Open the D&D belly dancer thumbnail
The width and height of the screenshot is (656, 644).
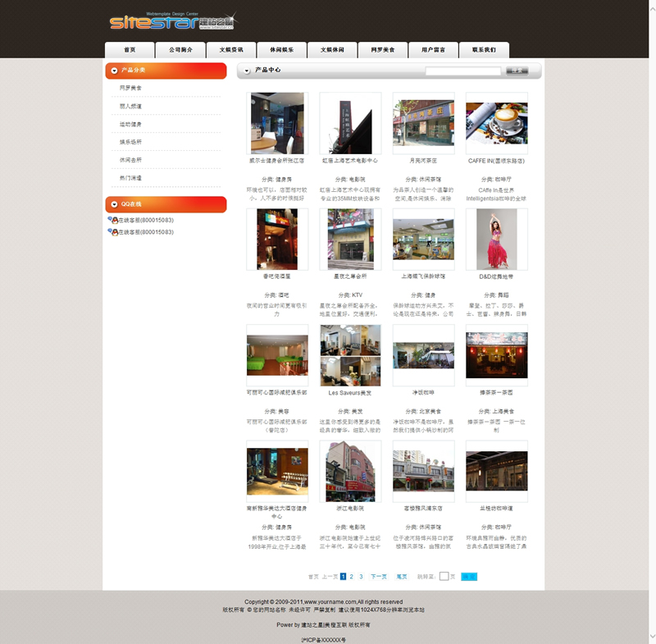tap(497, 239)
